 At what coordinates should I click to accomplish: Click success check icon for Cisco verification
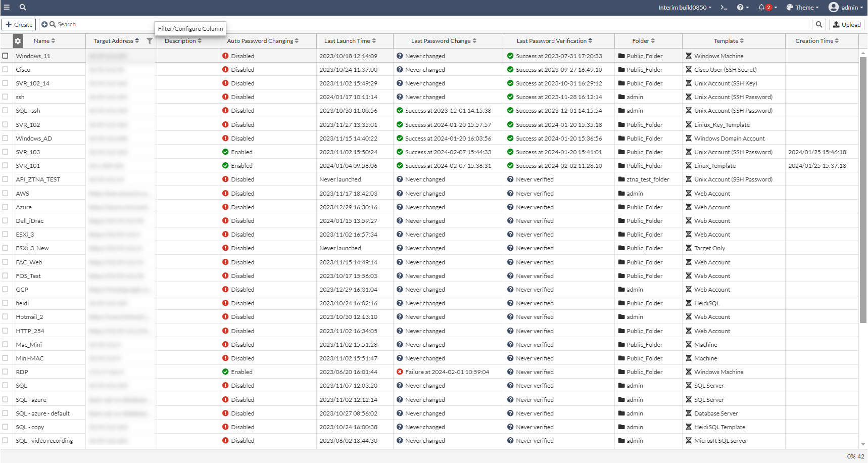[510, 70]
